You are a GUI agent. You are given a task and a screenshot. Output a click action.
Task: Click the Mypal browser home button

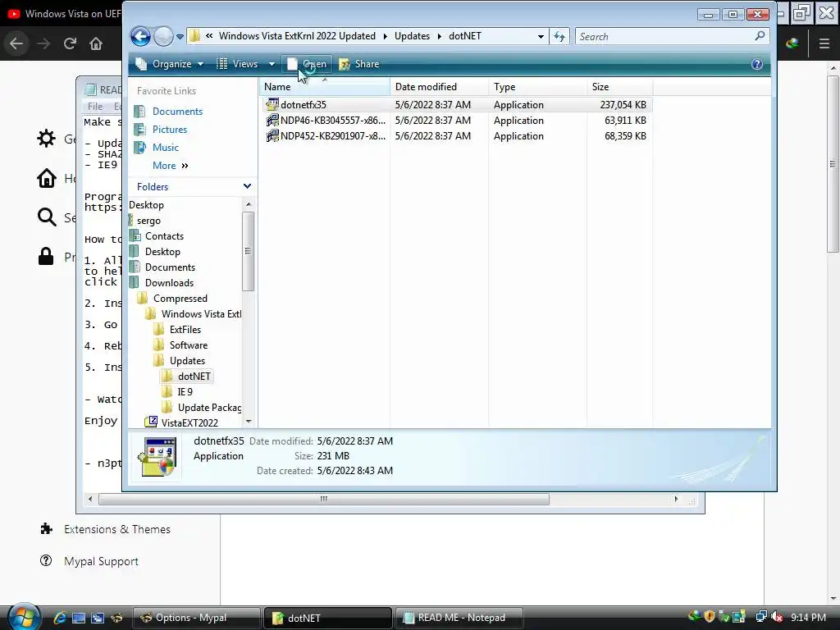point(96,43)
